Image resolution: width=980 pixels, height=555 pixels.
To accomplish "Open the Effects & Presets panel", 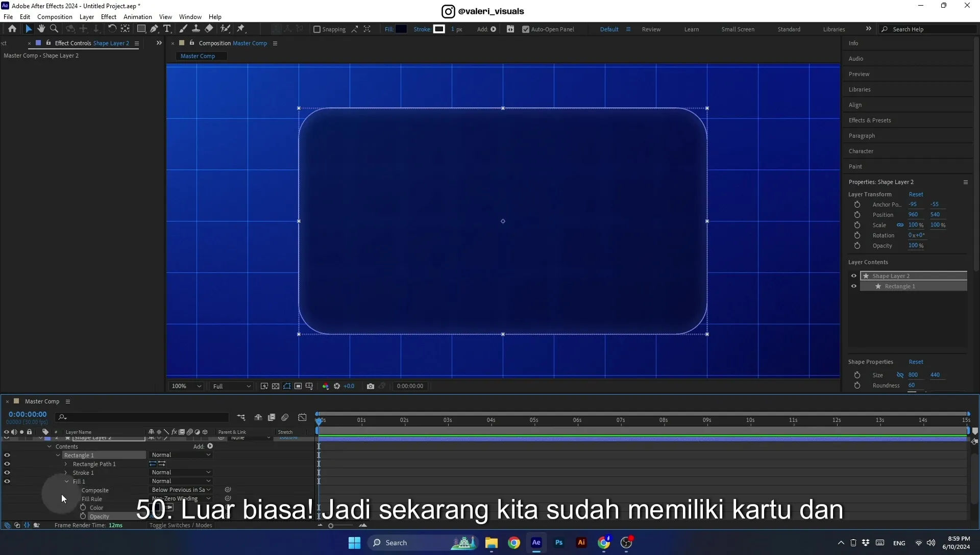I will [870, 120].
